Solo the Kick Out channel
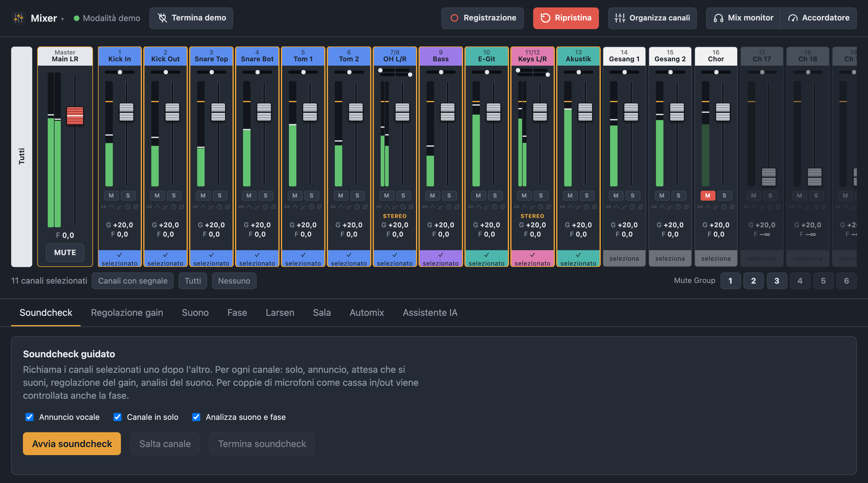The height and width of the screenshot is (483, 868). tap(174, 196)
